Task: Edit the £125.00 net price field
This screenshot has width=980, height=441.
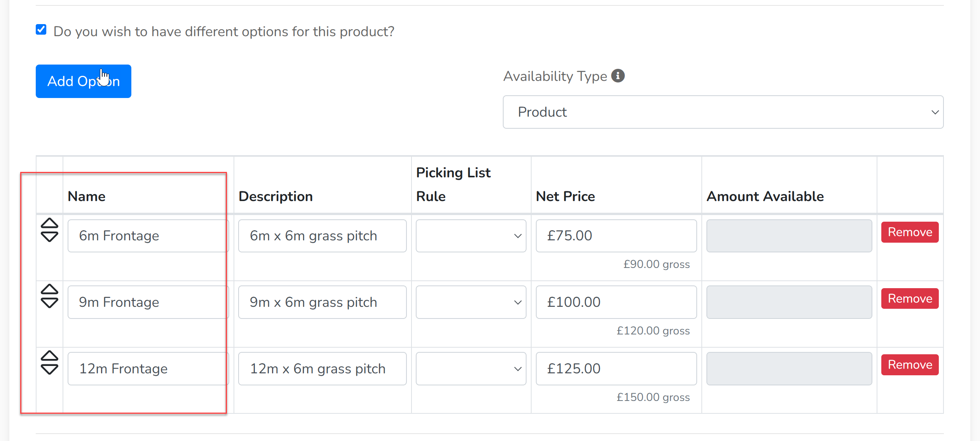Action: 616,369
